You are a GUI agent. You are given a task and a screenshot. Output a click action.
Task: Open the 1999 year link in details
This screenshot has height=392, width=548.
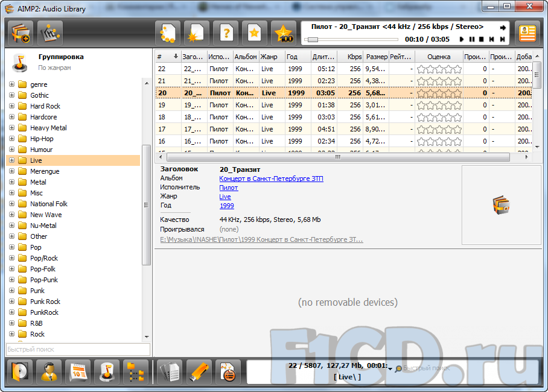click(x=227, y=206)
